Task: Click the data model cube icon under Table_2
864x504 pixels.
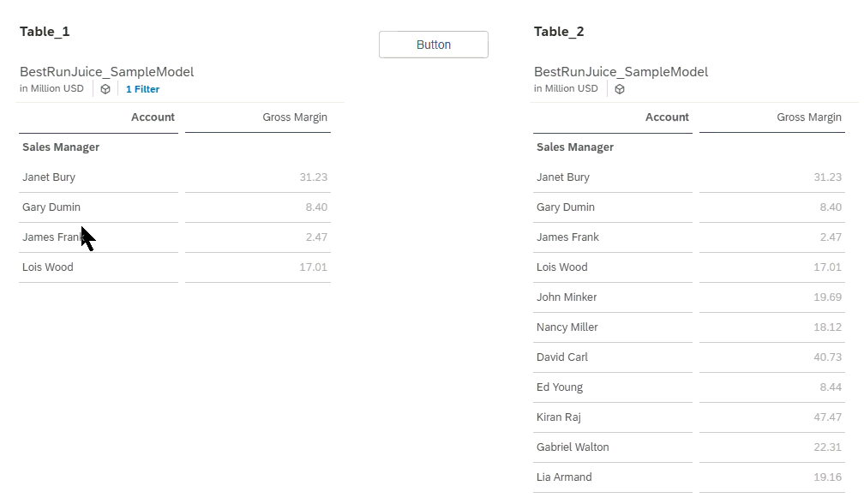Action: click(619, 88)
